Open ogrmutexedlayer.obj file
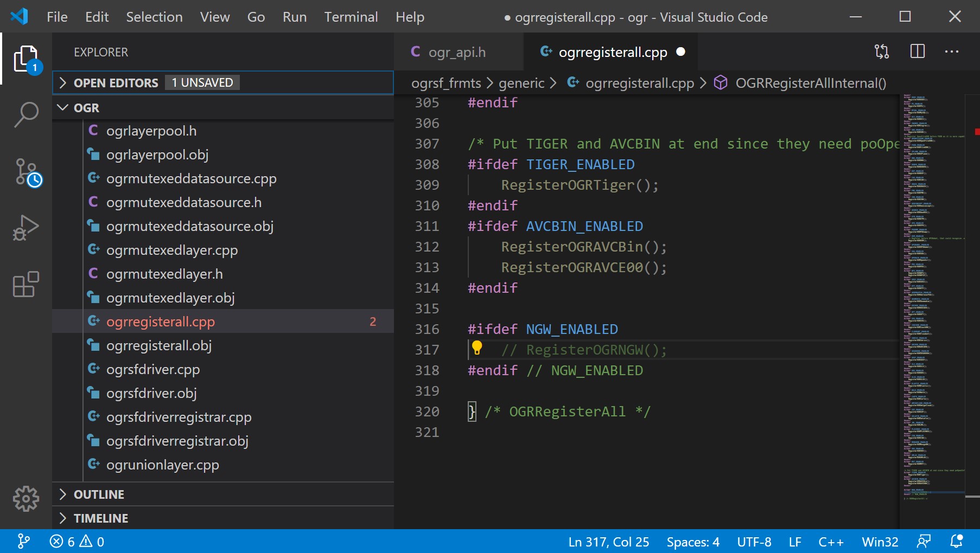The width and height of the screenshot is (980, 553). click(223, 298)
